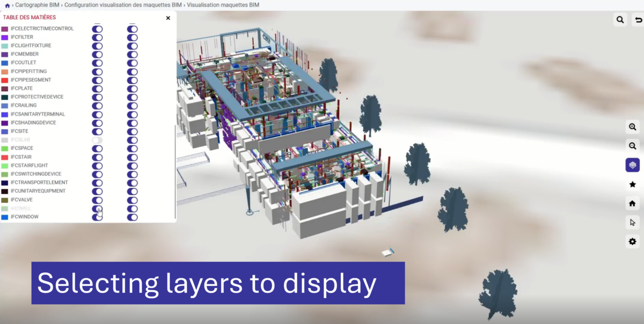
Task: Click the undo/back arrow icon
Action: click(638, 20)
